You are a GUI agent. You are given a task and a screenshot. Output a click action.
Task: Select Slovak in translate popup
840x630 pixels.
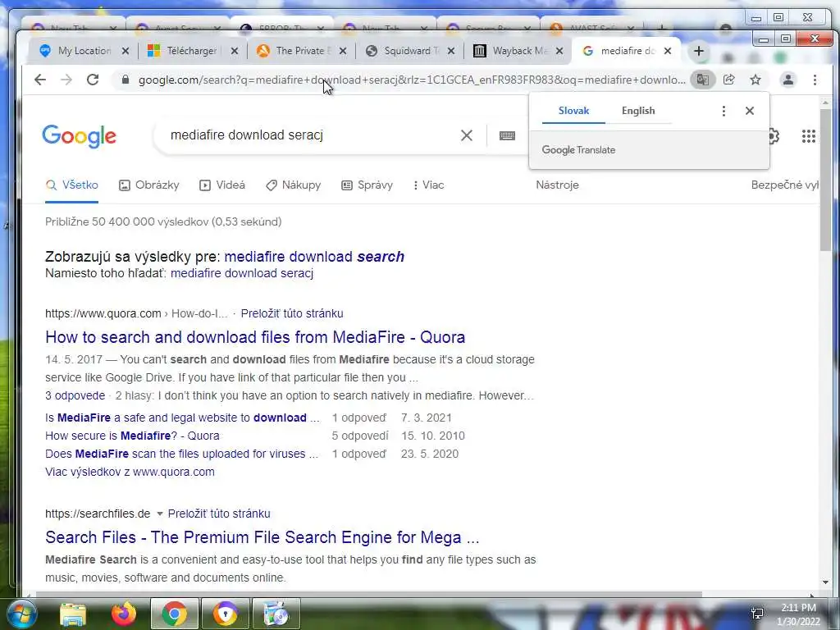pyautogui.click(x=573, y=111)
